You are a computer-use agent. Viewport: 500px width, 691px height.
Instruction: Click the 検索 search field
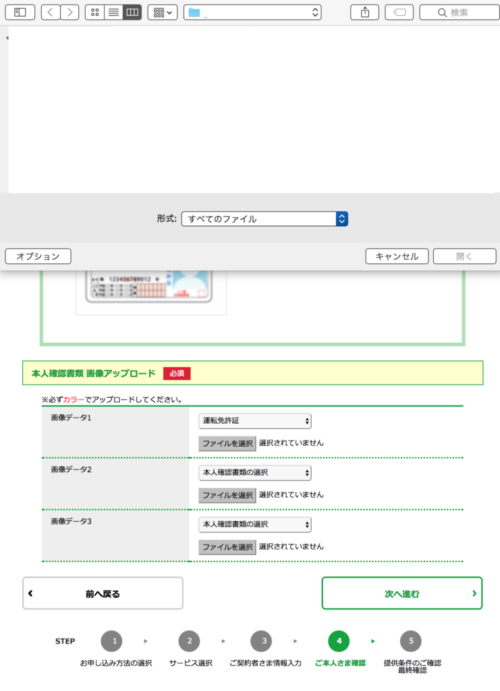coord(459,12)
